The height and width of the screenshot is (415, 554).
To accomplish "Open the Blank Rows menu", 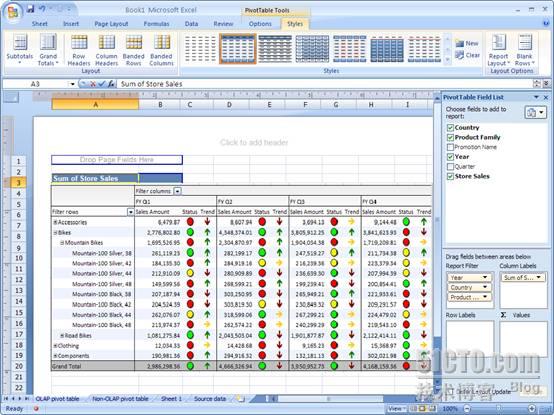I will 524,49.
